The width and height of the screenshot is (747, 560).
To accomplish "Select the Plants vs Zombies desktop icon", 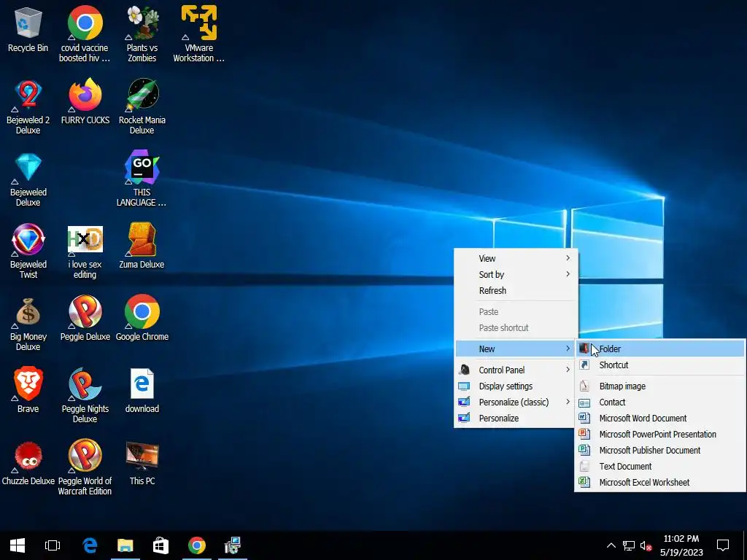I will point(142,23).
